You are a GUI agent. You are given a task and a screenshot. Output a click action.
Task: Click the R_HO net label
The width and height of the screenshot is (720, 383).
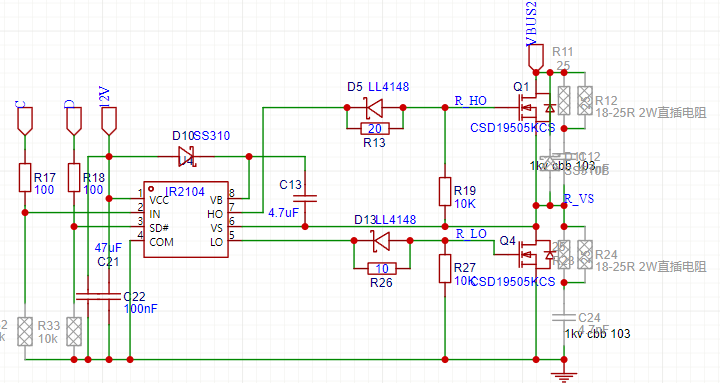pyautogui.click(x=471, y=101)
